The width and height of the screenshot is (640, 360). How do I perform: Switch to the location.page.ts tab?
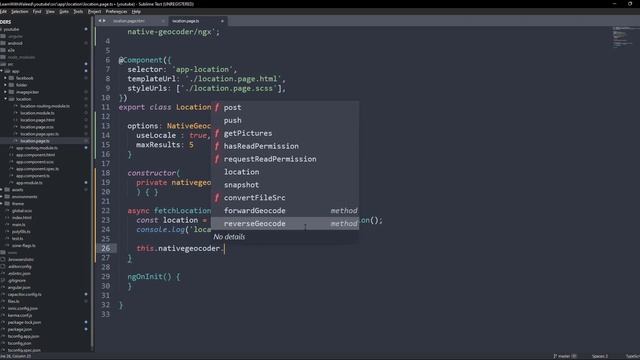[x=186, y=21]
